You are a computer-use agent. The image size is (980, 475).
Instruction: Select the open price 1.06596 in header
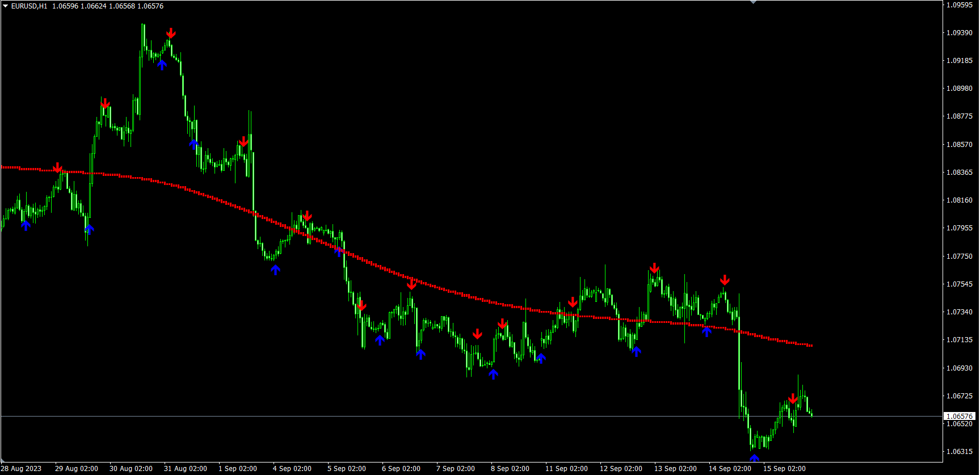point(65,6)
